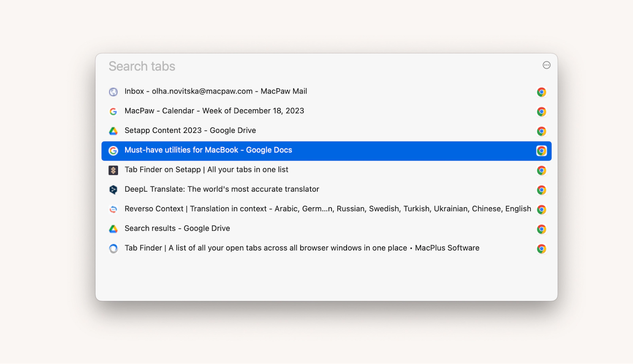The width and height of the screenshot is (633, 364).
Task: Select DeepL Translate tab entry
Action: pos(326,190)
